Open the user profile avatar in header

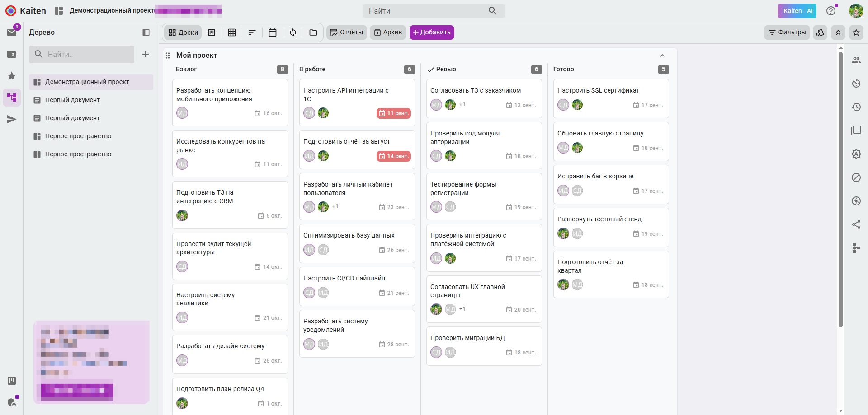(x=856, y=11)
